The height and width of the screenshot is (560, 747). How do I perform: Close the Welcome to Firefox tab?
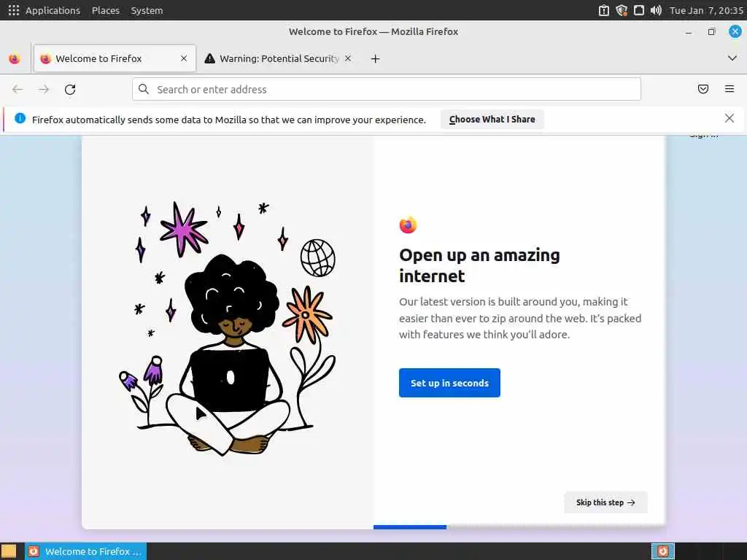click(184, 58)
